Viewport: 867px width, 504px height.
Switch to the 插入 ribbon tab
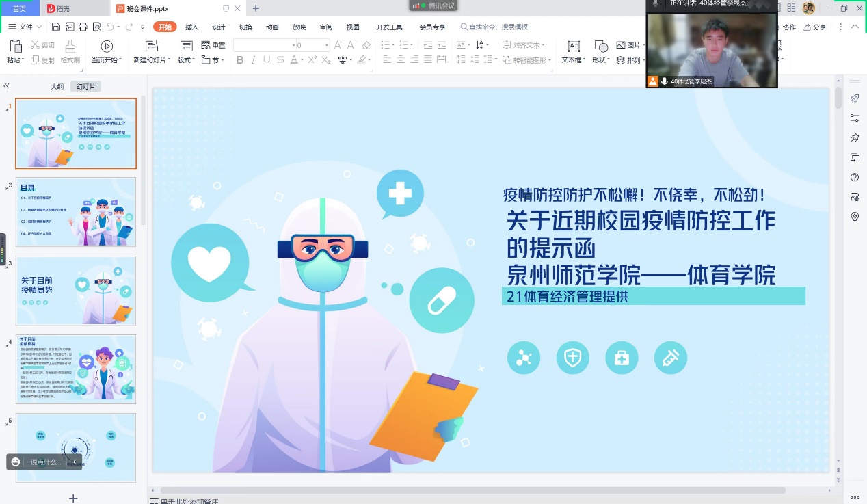191,27
